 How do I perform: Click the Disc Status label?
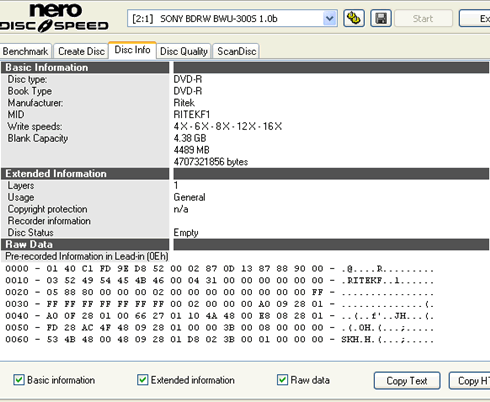pos(30,233)
